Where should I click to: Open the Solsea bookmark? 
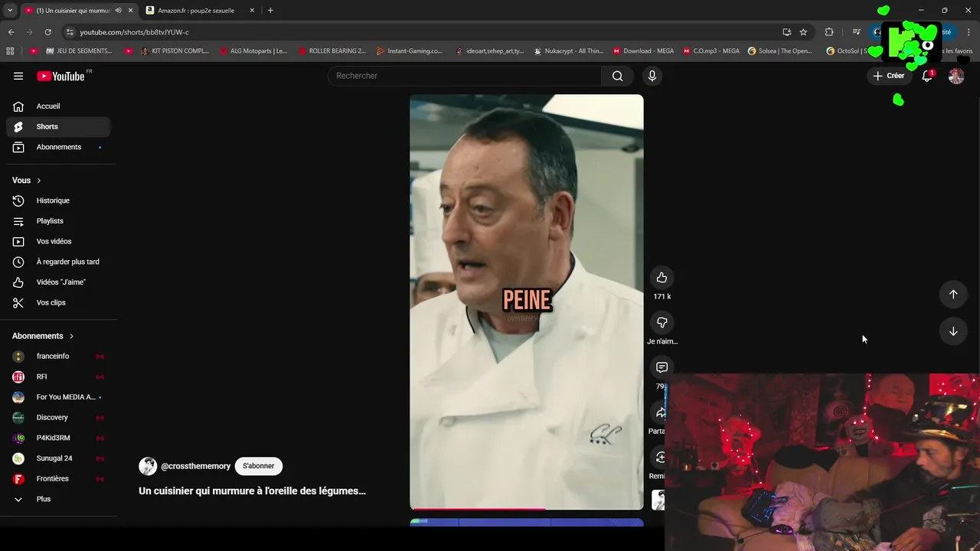[780, 51]
